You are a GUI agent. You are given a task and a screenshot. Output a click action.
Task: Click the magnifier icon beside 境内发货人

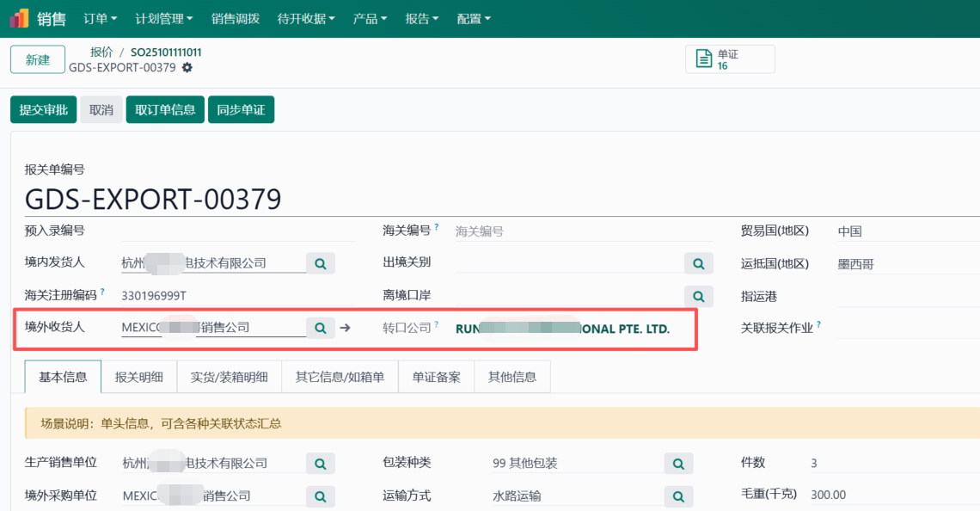[320, 262]
